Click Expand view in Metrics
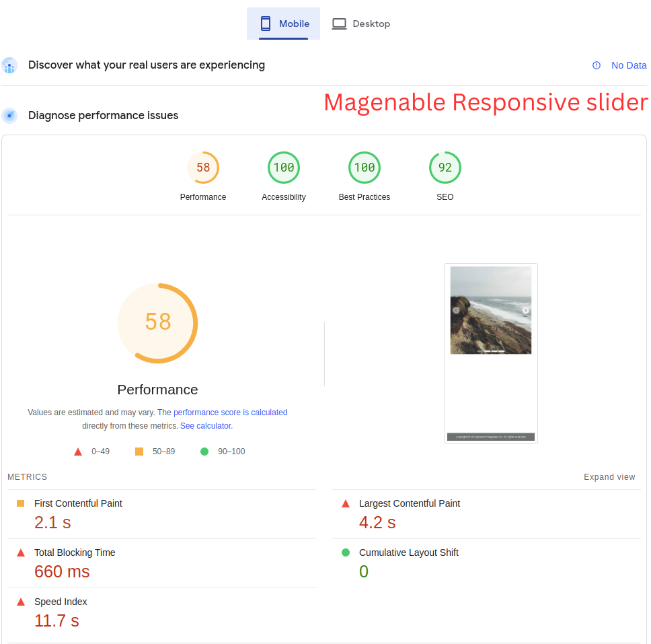 click(609, 476)
